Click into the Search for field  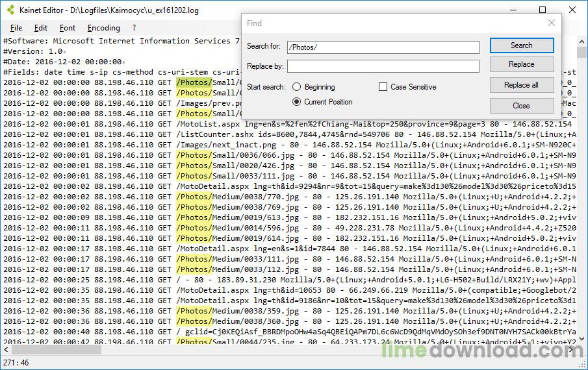(x=383, y=47)
